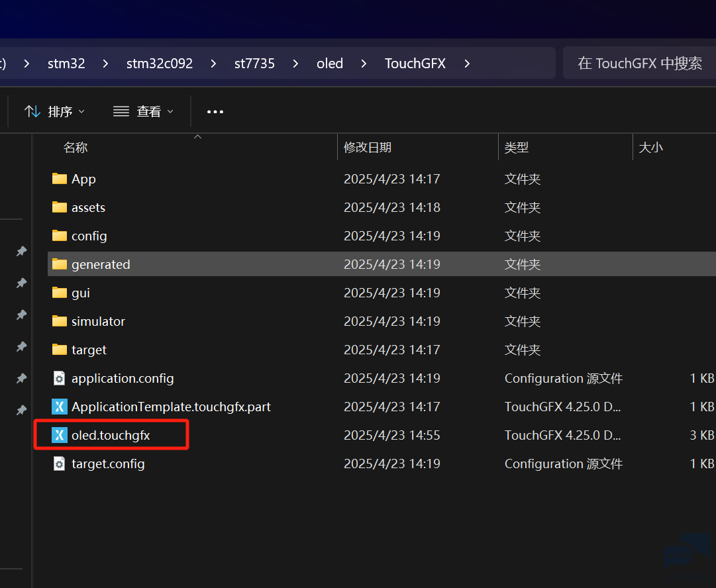Sort by the 修改日期 column header
This screenshot has width=716, height=588.
point(368,148)
